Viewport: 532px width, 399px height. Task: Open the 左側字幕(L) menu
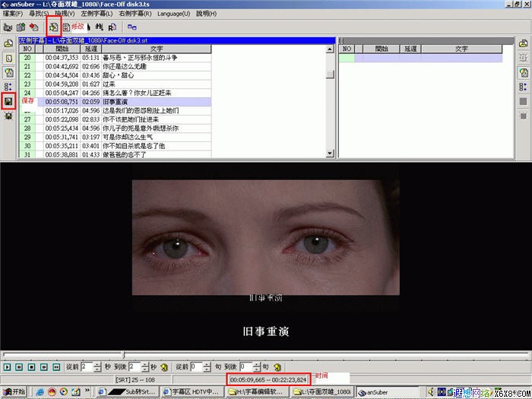tap(97, 14)
